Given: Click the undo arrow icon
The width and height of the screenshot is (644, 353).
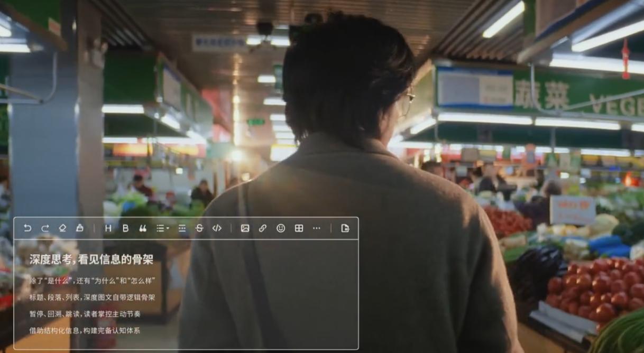Looking at the screenshot, I should click(x=27, y=228).
